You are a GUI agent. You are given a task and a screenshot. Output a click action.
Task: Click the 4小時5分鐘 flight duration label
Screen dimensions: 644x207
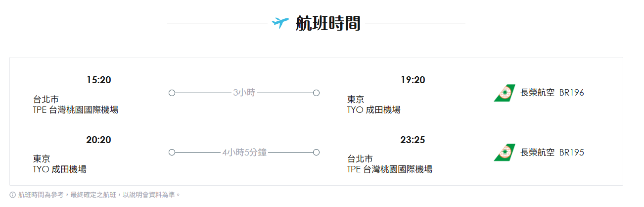[244, 153]
